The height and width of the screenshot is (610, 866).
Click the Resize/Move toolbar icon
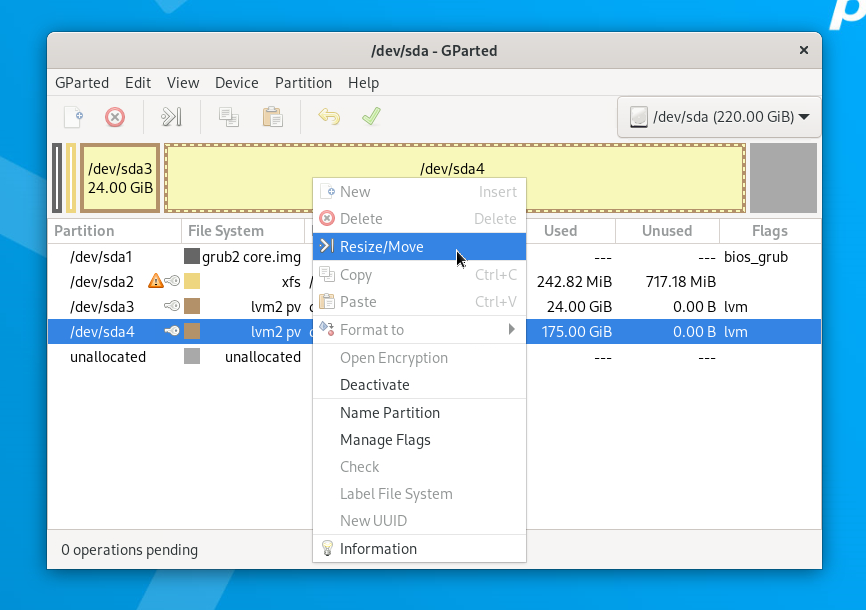point(171,117)
